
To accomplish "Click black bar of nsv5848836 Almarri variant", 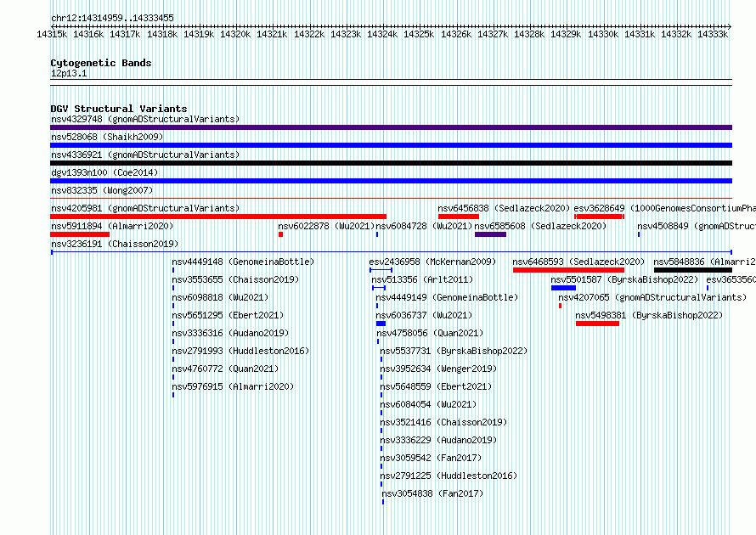I will (x=693, y=270).
